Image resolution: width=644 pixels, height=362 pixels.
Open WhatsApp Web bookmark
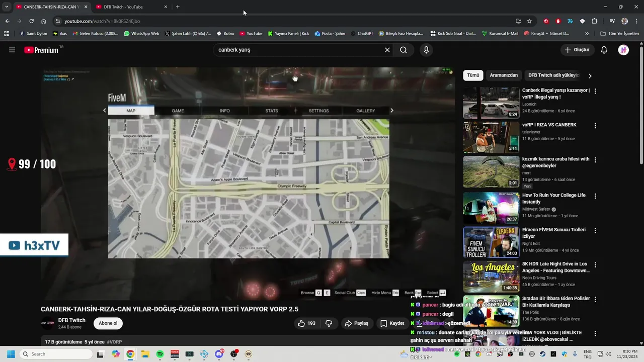[141, 34]
